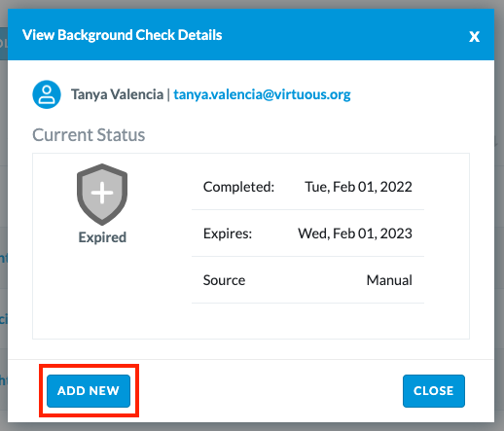Screen dimensions: 504x431
Task: Open the tanya.valencia@virtuous.org email link
Action: [262, 94]
